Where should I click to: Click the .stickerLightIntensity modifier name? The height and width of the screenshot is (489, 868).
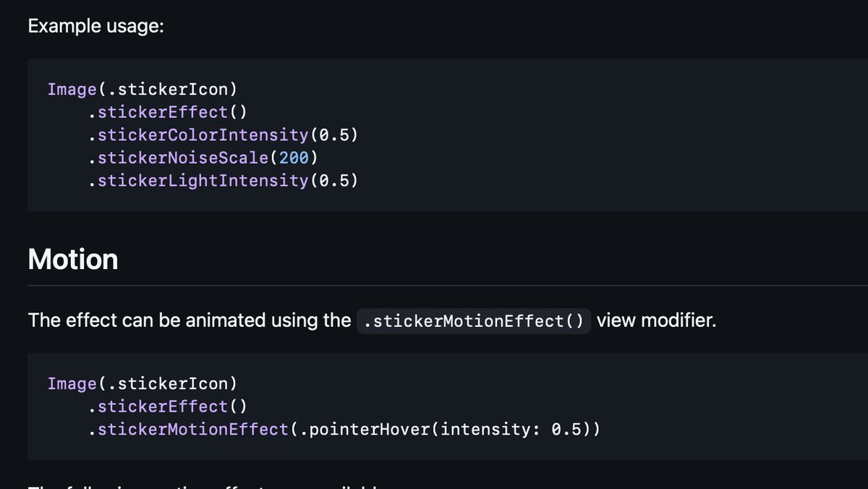[x=198, y=181]
